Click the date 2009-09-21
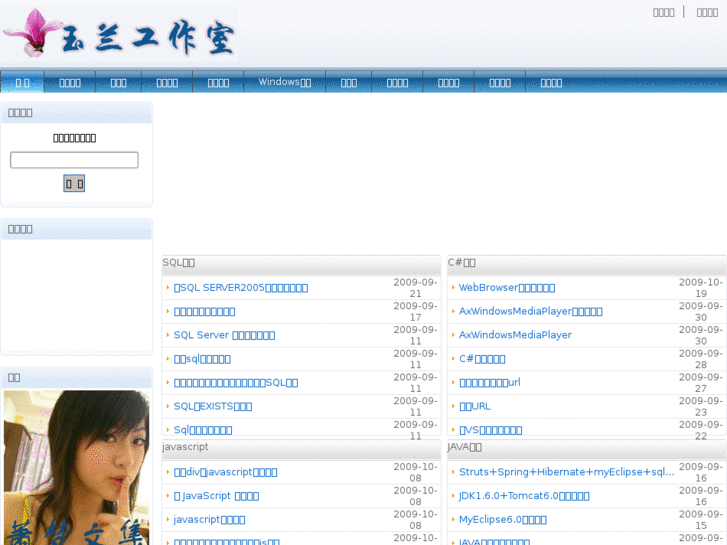The height and width of the screenshot is (545, 727). [x=415, y=288]
